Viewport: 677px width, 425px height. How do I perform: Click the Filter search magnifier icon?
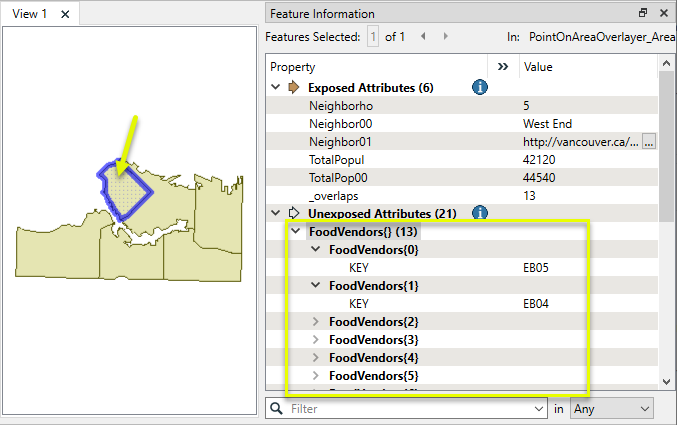tap(277, 409)
